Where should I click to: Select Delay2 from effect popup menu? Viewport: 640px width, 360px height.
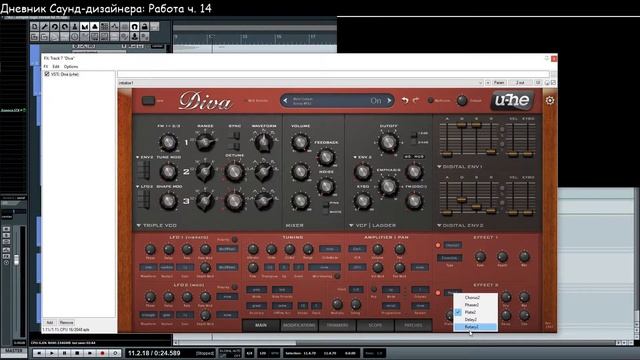(476, 320)
